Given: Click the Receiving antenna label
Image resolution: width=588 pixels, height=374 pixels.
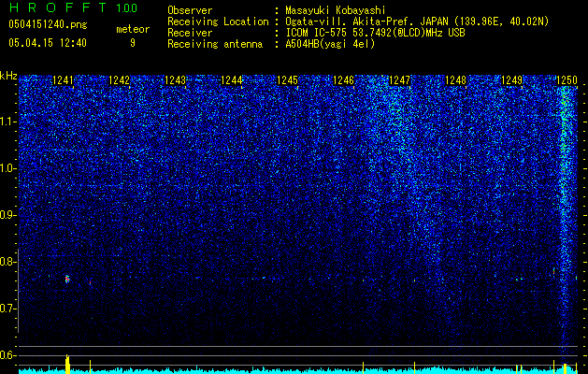Looking at the screenshot, I should (x=215, y=44).
